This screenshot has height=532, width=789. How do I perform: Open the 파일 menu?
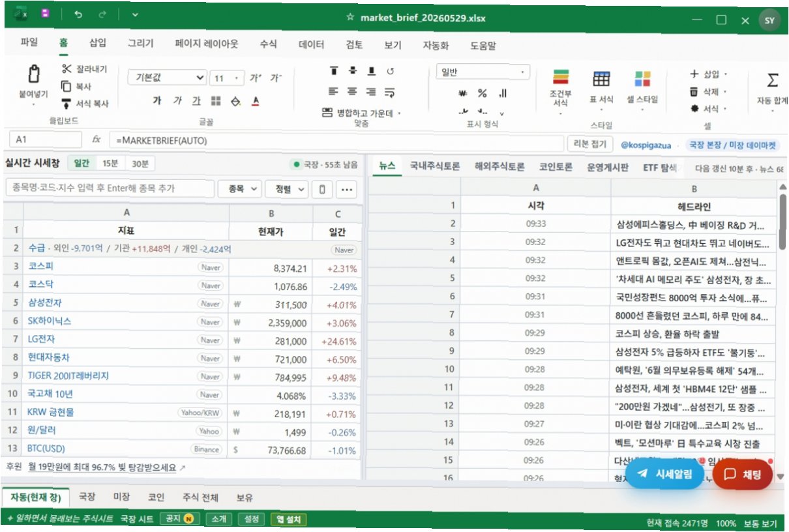coord(29,44)
